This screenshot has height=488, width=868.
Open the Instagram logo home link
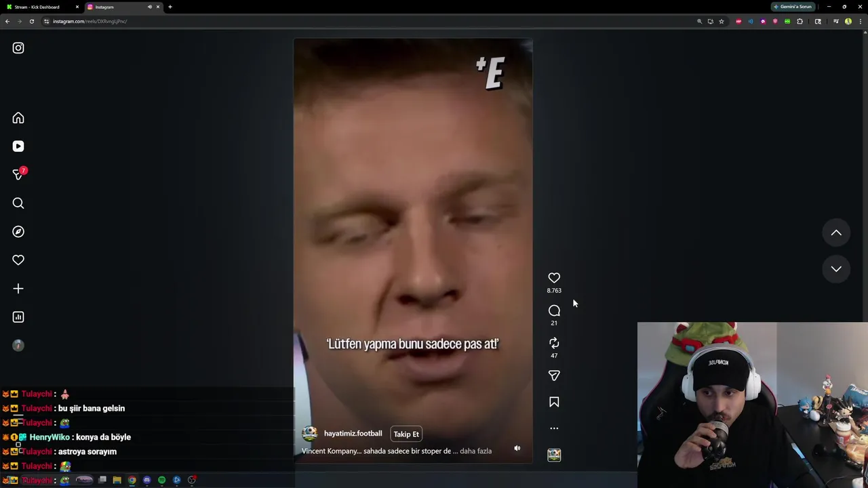[18, 48]
